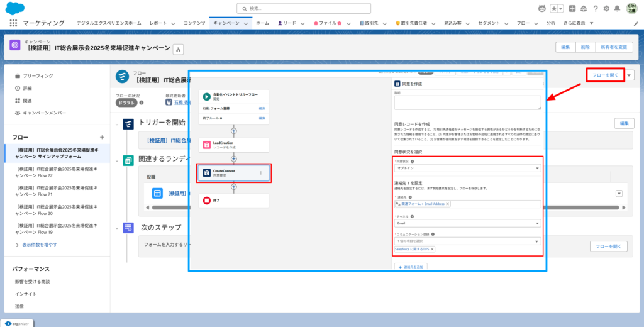Open global actions plus icon
Screen dimensions: 644x327
(x=572, y=8)
